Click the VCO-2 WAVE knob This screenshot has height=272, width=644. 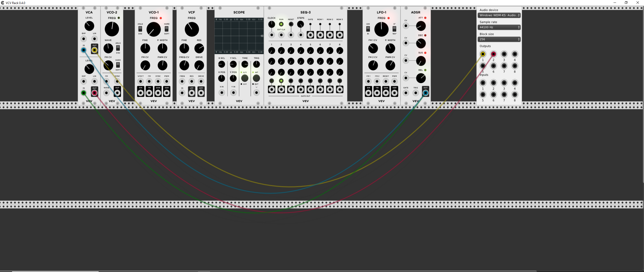[108, 48]
